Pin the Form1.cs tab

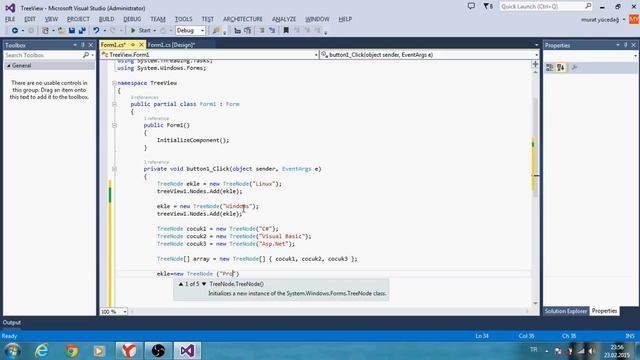pos(133,45)
